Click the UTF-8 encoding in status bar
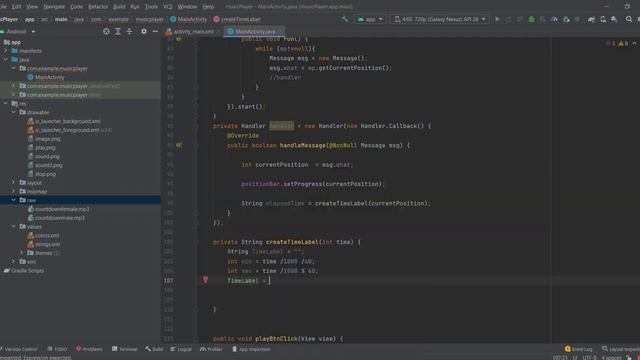Viewport: 640px width, 360px height. coord(589,358)
